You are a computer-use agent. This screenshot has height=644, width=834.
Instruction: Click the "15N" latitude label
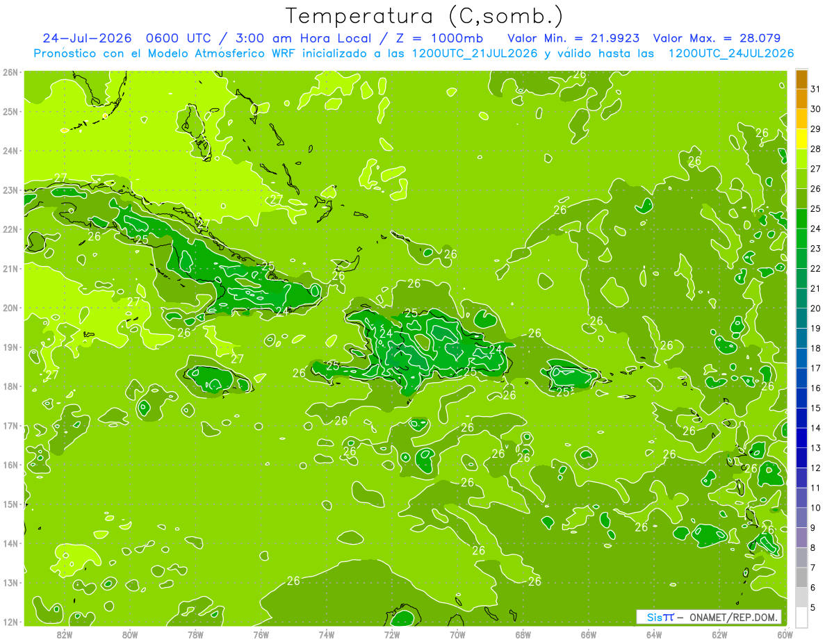pos(10,504)
